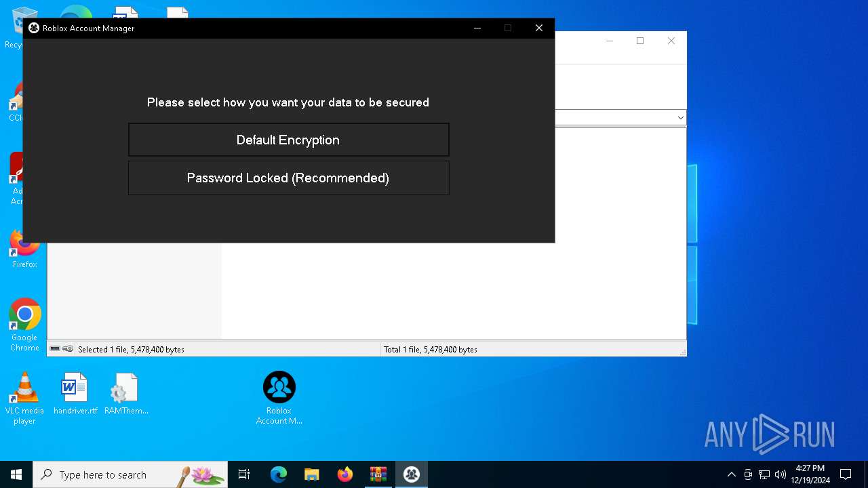Screen dimensions: 868x488
Task: Open the notification center
Action: coord(846,474)
